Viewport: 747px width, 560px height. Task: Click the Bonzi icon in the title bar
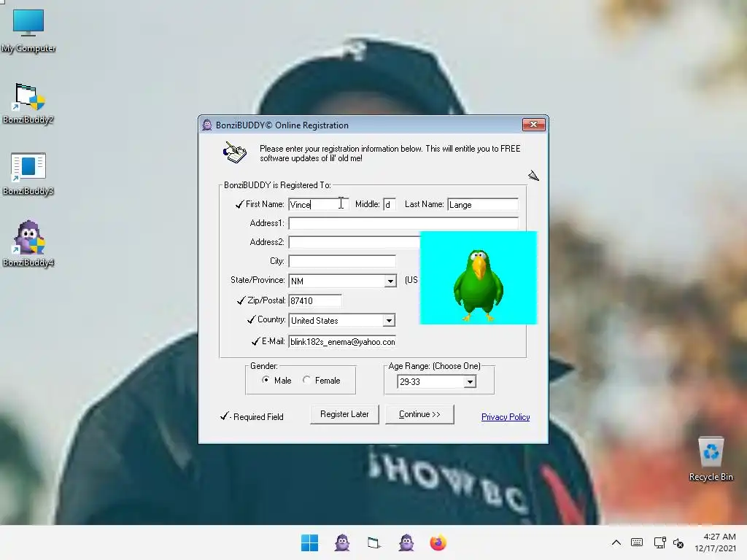(x=206, y=125)
